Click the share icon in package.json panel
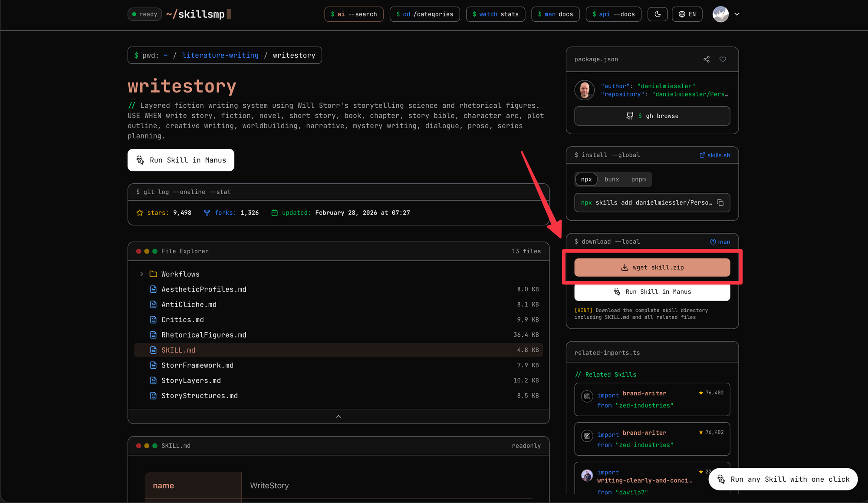The width and height of the screenshot is (868, 503). click(x=707, y=60)
